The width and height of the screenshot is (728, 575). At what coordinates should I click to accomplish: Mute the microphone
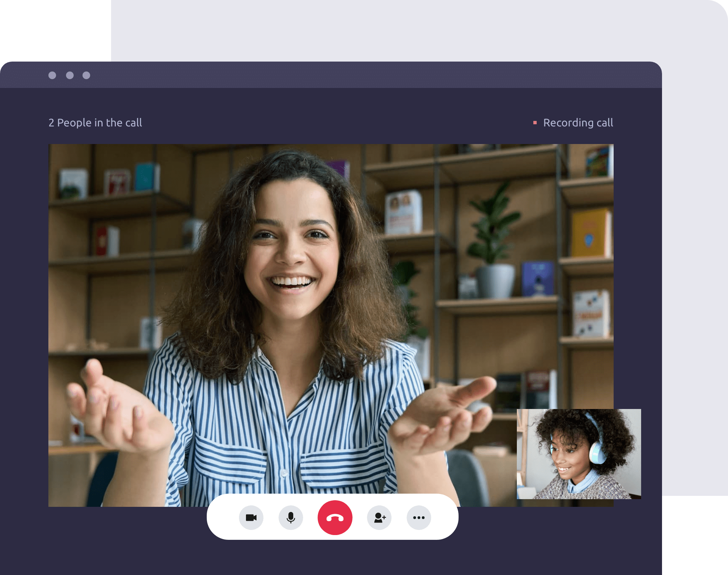coord(291,517)
